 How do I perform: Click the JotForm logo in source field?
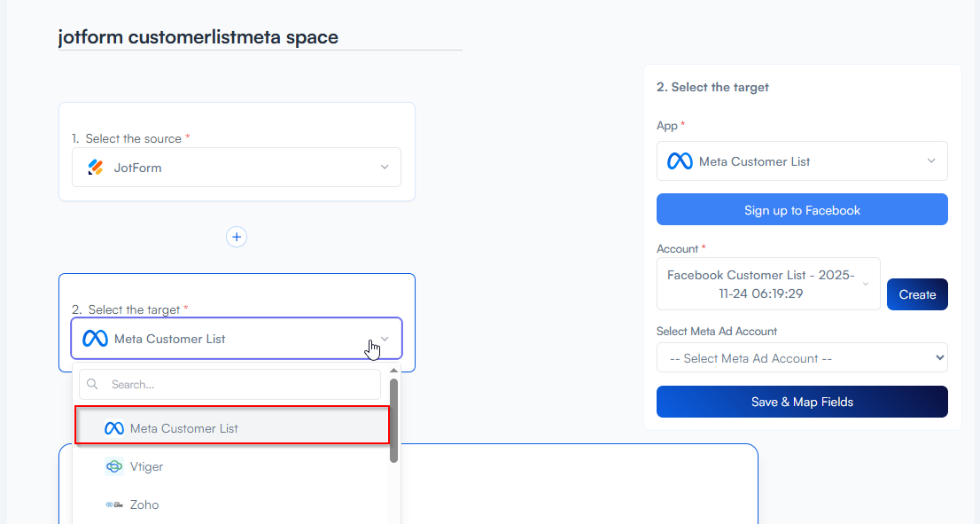coord(96,168)
